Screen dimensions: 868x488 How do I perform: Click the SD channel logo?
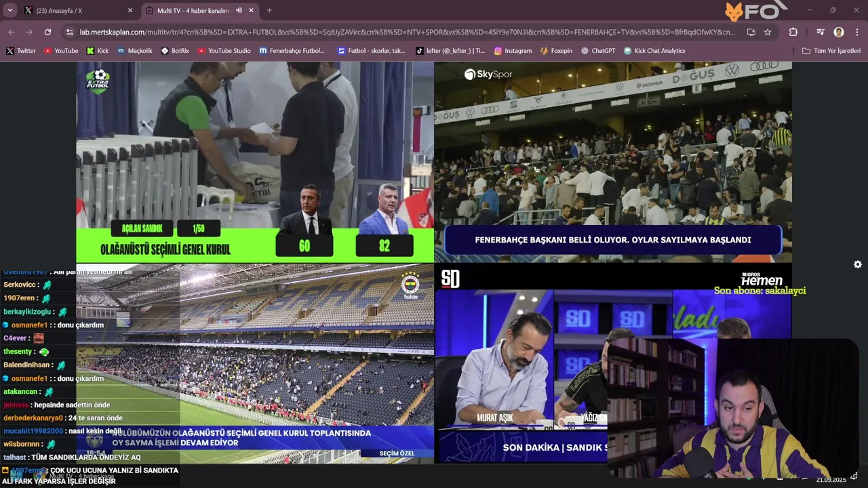click(x=450, y=279)
